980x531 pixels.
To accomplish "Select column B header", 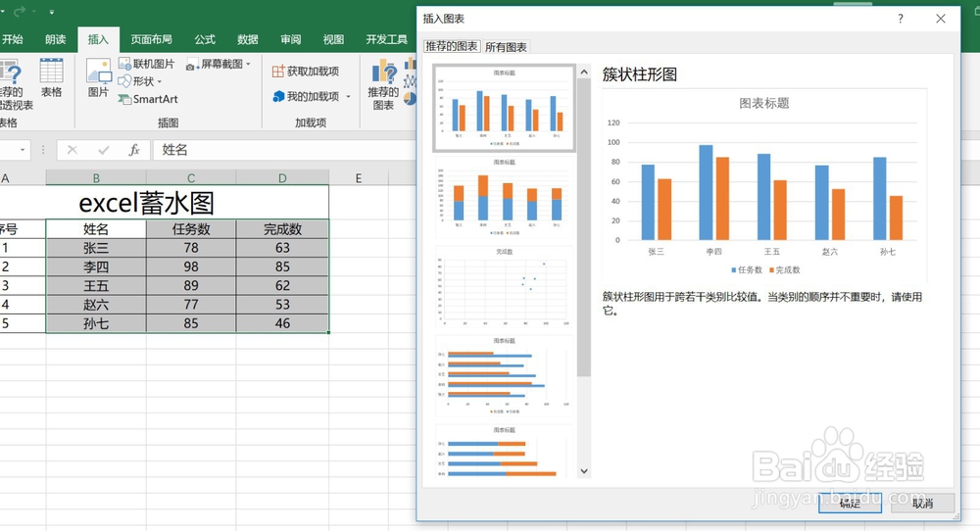I will pyautogui.click(x=96, y=178).
